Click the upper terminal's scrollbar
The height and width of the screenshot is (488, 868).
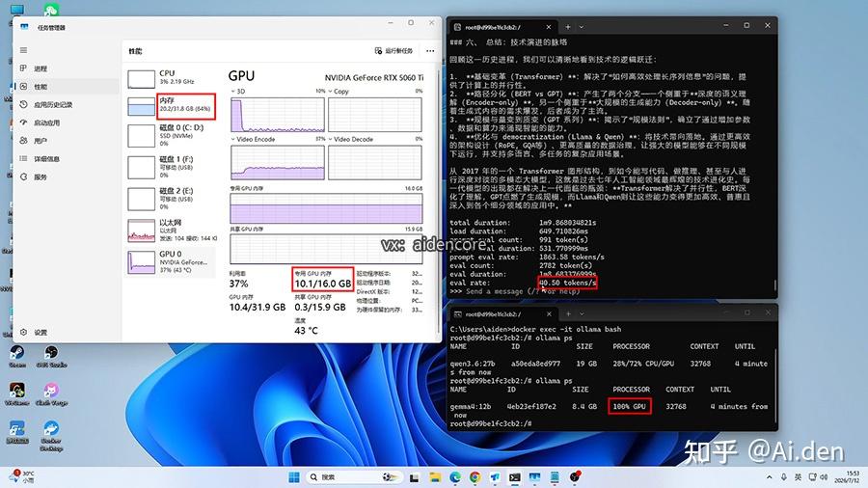[775, 285]
